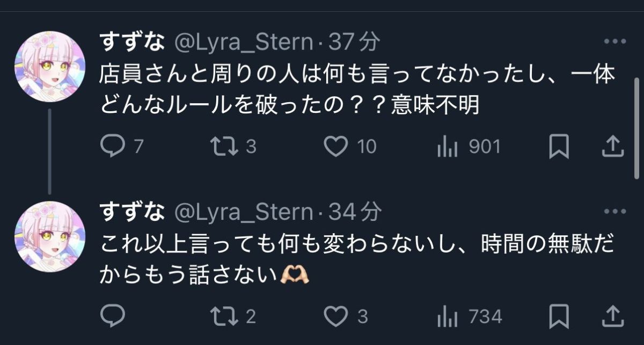This screenshot has height=345, width=644.
Task: Open more options for the first tweet
Action: pyautogui.click(x=615, y=41)
